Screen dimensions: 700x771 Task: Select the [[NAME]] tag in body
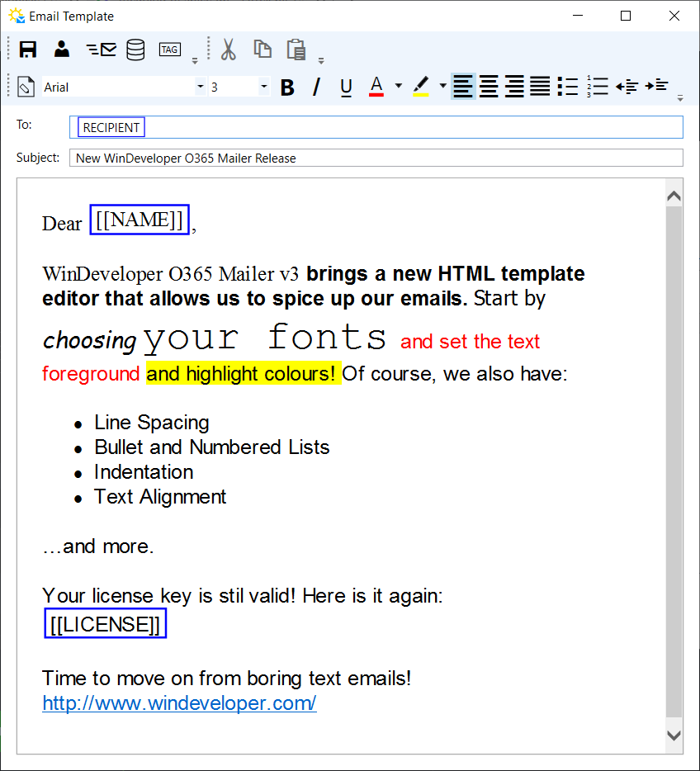tap(140, 220)
